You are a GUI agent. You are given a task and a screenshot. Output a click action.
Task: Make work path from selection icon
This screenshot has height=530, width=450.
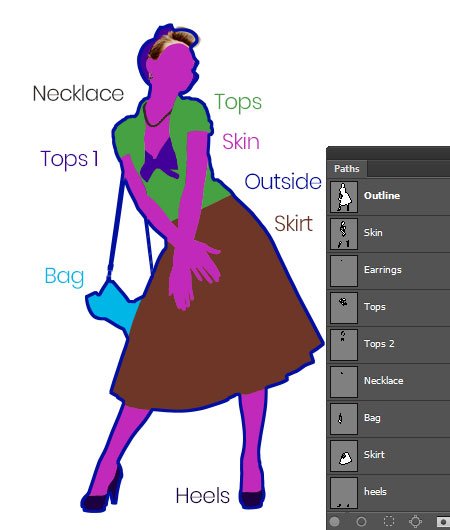coord(416,521)
